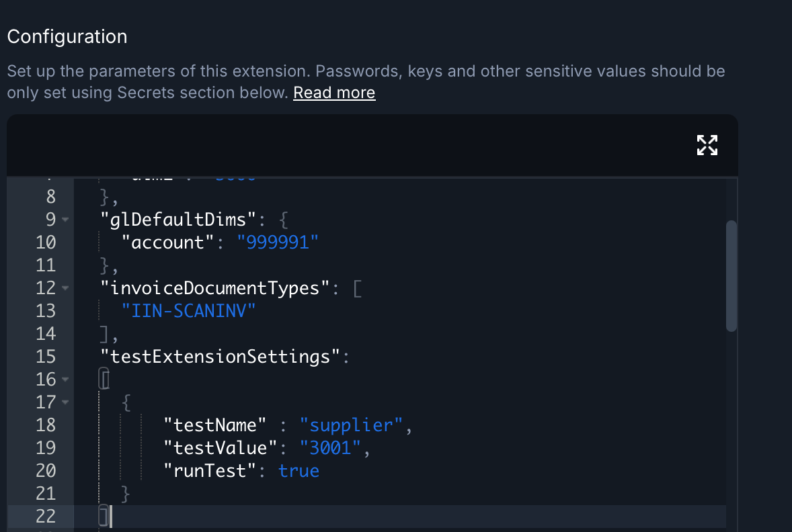Collapse the glDefaultDims block at line 9

coord(65,220)
